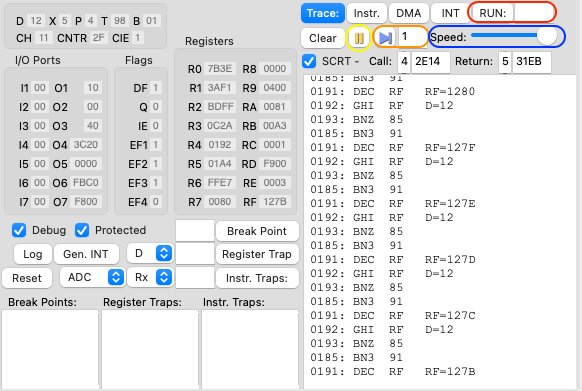This screenshot has height=391, width=582.
Task: Click the R0 register value 7B3E
Action: pyautogui.click(x=220, y=69)
